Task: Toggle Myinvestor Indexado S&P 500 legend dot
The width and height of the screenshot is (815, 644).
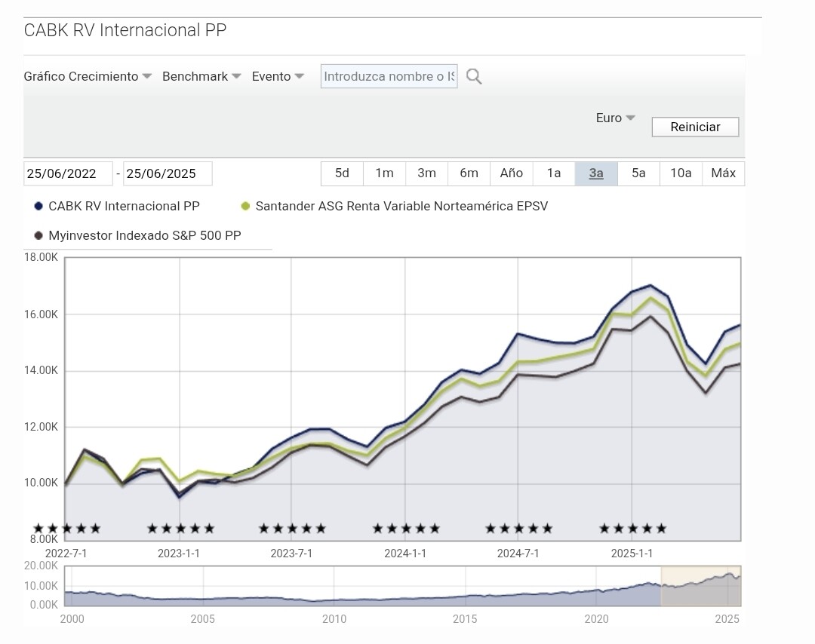Action: pos(38,235)
